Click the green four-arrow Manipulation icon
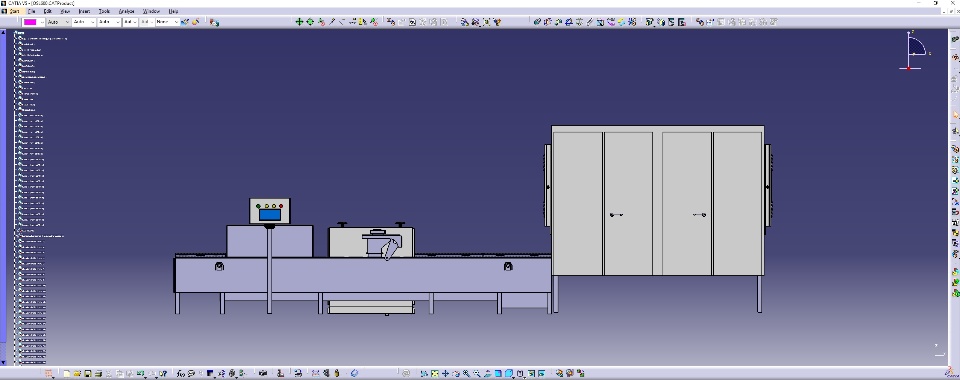This screenshot has height=380, width=960. point(299,22)
